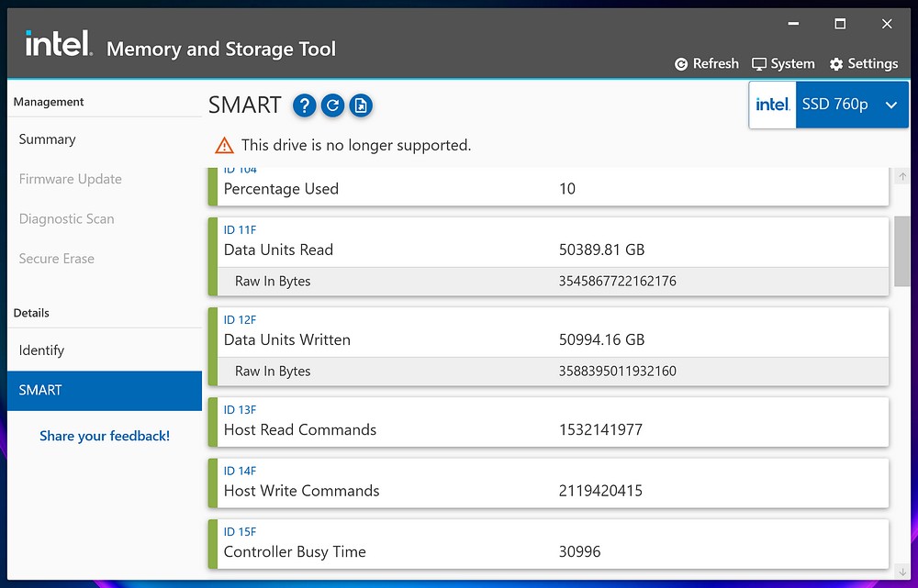Image resolution: width=918 pixels, height=588 pixels.
Task: Click the SMART page heading
Action: click(245, 105)
